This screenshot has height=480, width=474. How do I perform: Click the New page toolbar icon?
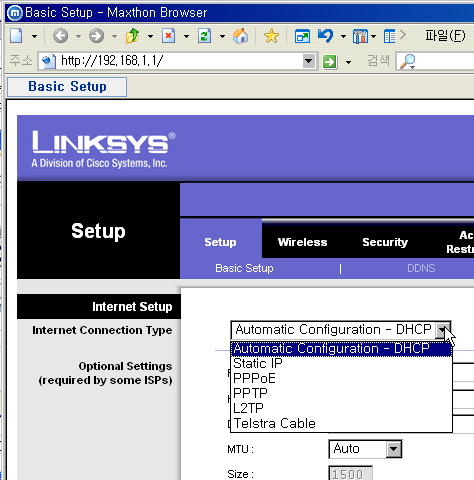pyautogui.click(x=16, y=36)
